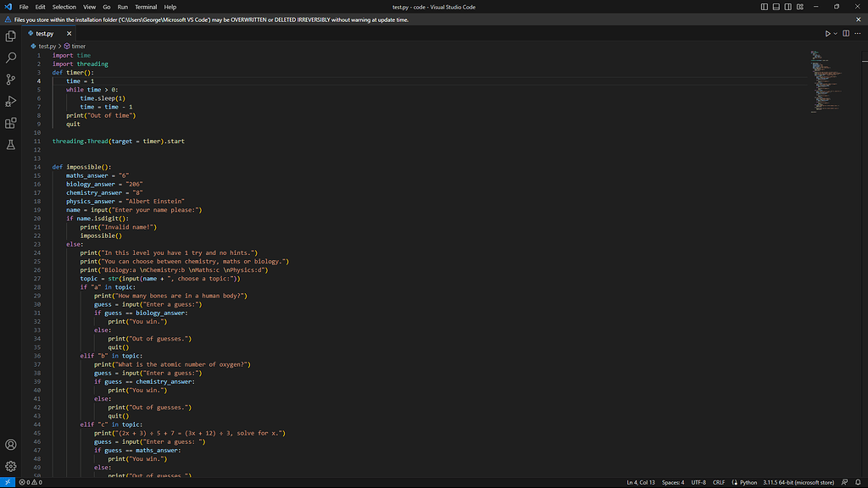Open the errors and warnings count
Screen dimensions: 868x488
(x=31, y=482)
